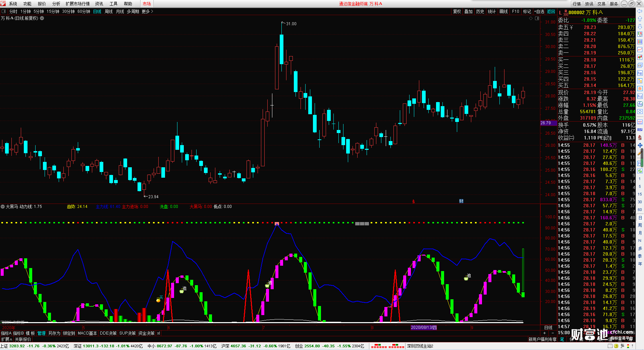Viewport: 644px width, 350px height.
Task: Click the stacked windows sidebar icon
Action: point(640,65)
